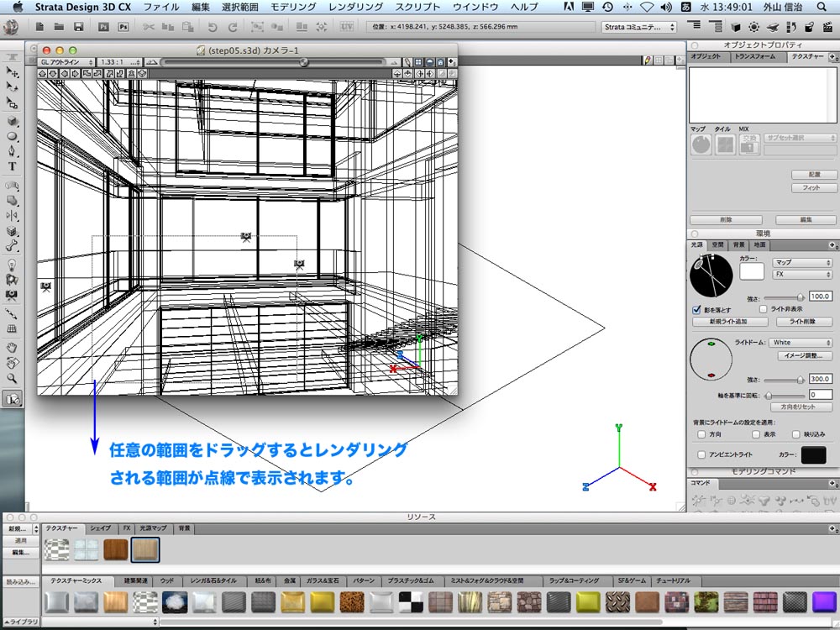The height and width of the screenshot is (630, 840).
Task: Select the Sphere primitive tool
Action: pyautogui.click(x=12, y=136)
